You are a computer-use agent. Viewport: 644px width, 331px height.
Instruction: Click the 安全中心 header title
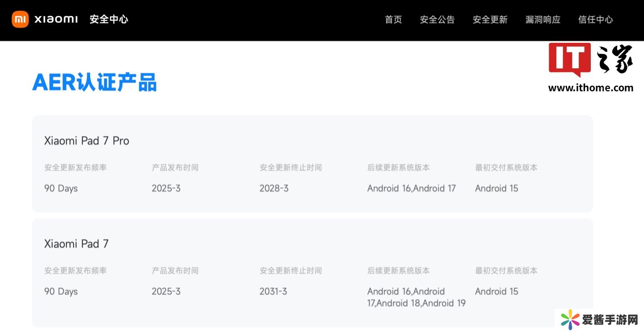[109, 19]
